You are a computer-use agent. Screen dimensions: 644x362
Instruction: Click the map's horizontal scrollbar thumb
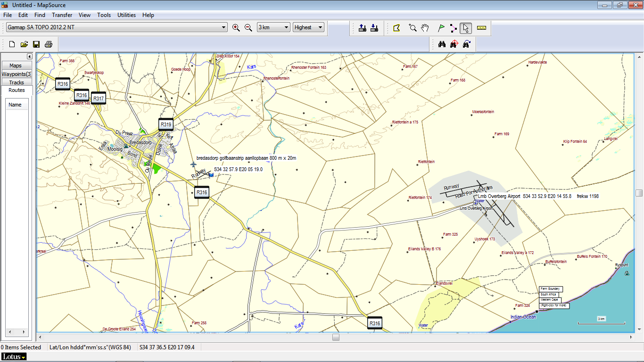(336, 337)
